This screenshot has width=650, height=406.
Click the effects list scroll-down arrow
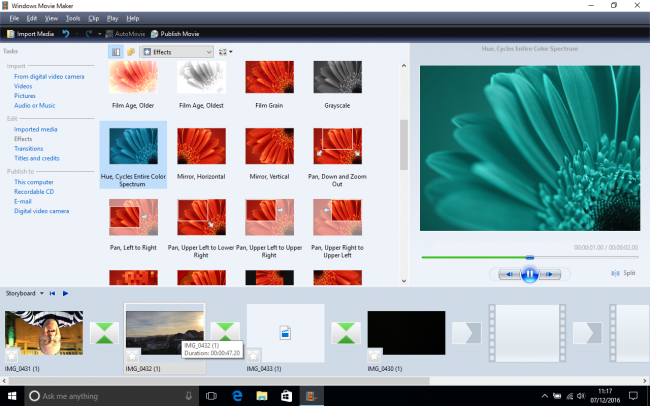pos(404,281)
